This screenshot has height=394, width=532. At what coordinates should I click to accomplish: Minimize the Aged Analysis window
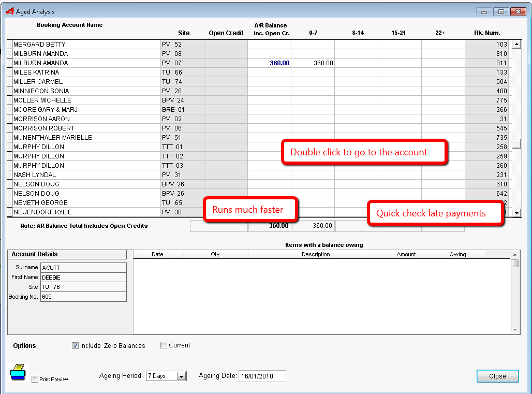(485, 11)
